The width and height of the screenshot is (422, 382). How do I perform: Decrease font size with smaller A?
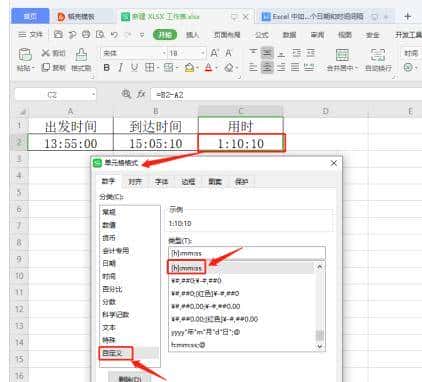[x=229, y=53]
